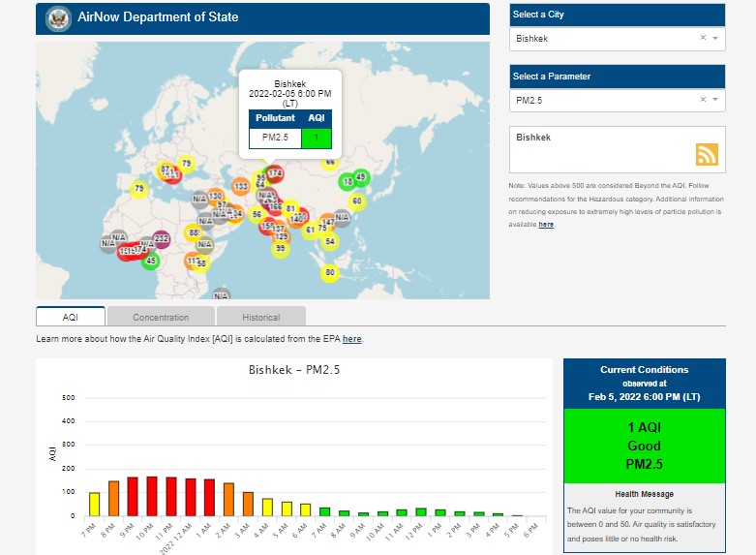Click the Department of State seal logo

click(x=58, y=17)
